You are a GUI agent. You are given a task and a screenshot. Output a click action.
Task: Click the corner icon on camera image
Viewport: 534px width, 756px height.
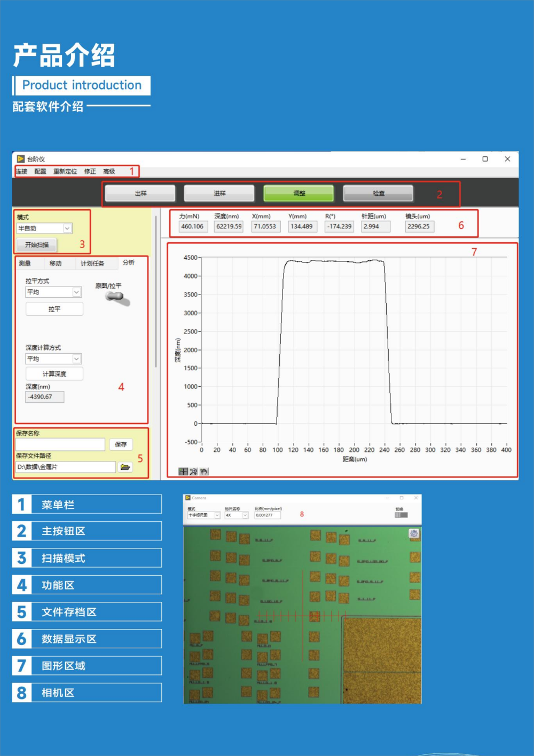(x=414, y=533)
